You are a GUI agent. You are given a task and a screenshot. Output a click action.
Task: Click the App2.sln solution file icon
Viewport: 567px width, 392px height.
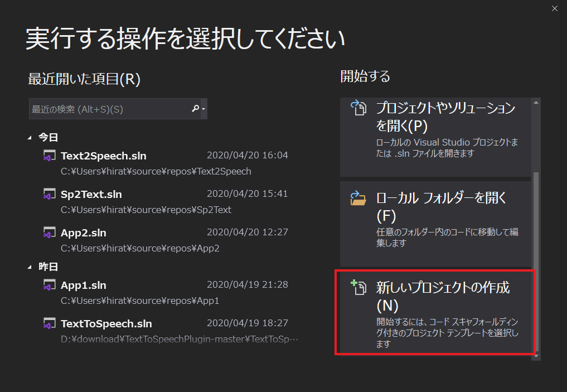click(49, 233)
